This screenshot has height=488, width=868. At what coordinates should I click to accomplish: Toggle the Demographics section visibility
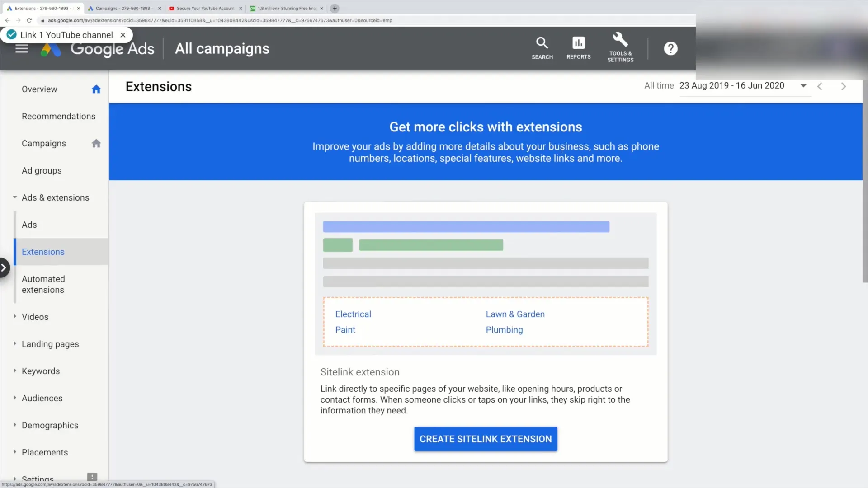(15, 425)
